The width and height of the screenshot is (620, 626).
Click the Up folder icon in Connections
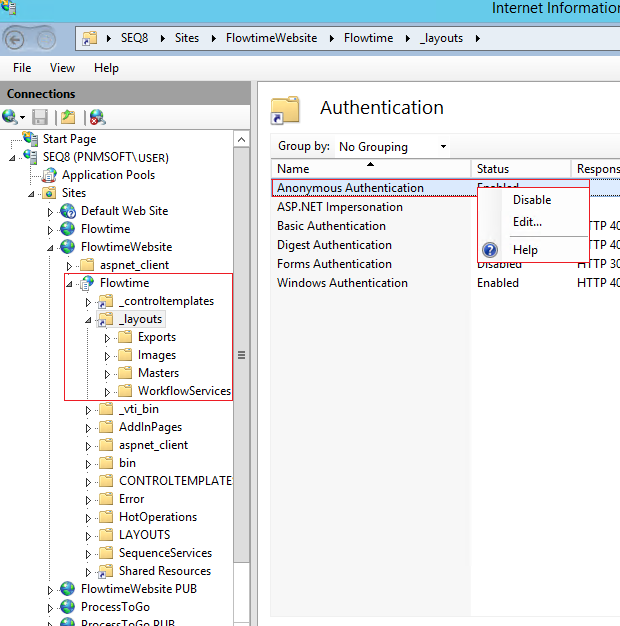68,117
